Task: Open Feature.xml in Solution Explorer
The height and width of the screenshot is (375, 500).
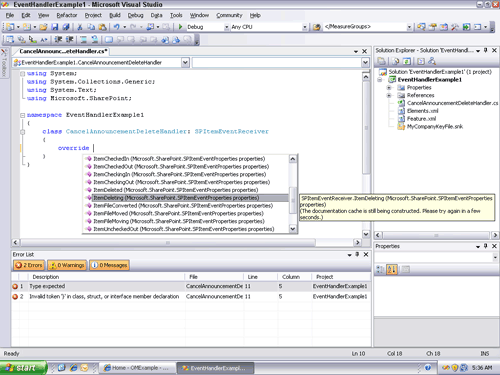Action: tap(421, 119)
